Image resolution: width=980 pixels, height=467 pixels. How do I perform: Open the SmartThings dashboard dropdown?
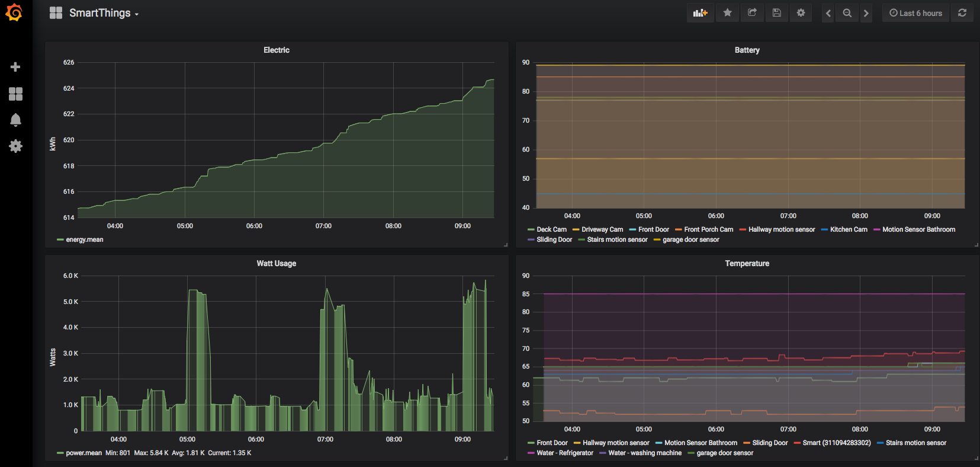[x=104, y=13]
